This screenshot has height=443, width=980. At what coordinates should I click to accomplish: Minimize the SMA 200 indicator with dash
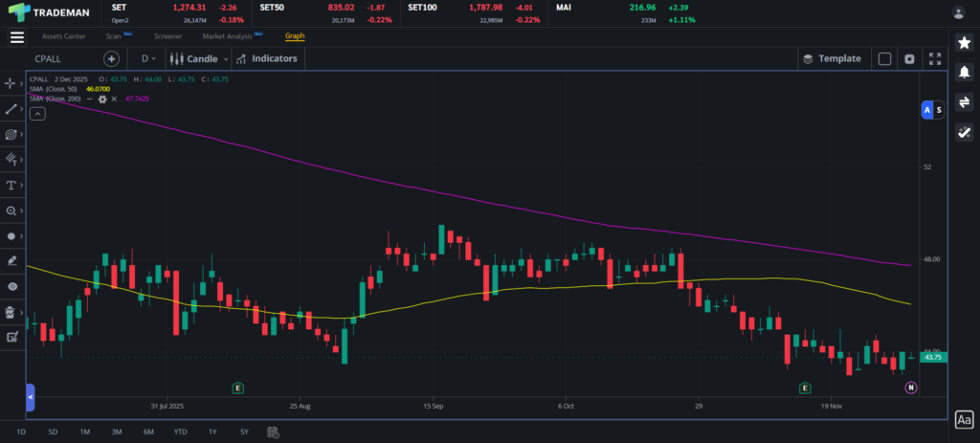(x=89, y=99)
